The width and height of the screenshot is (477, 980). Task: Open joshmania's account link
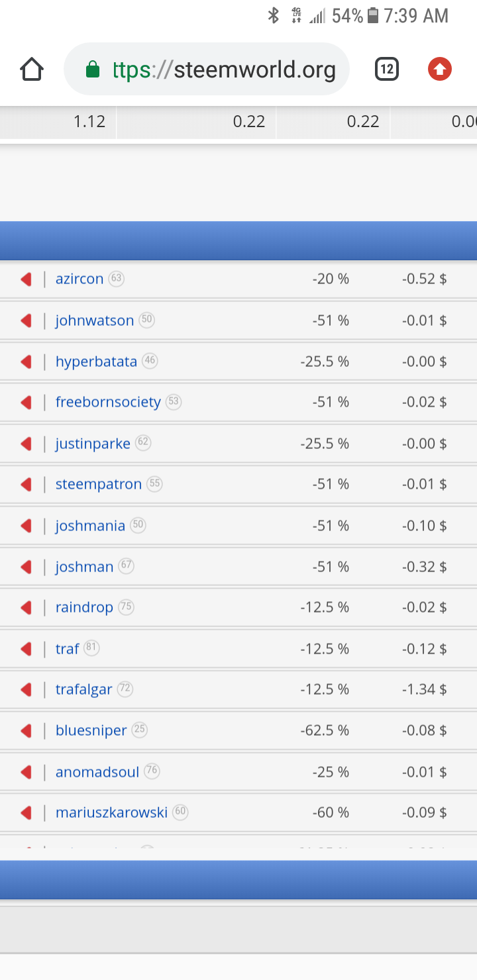(90, 526)
